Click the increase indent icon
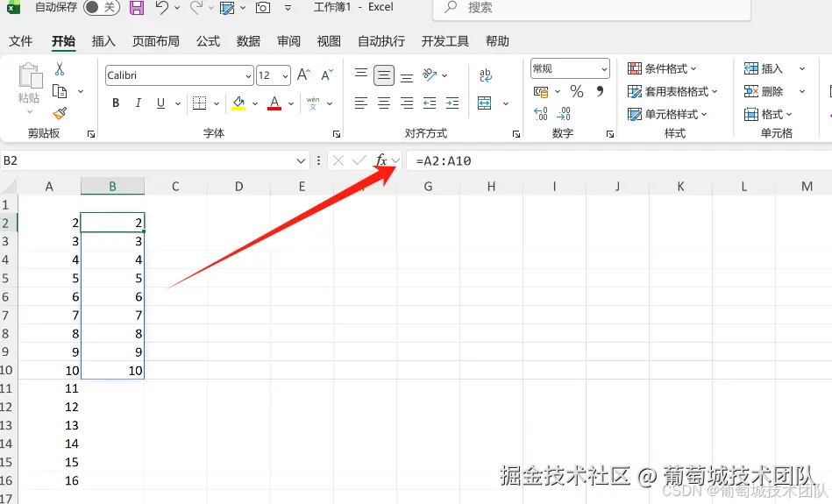The image size is (832, 504). [452, 103]
